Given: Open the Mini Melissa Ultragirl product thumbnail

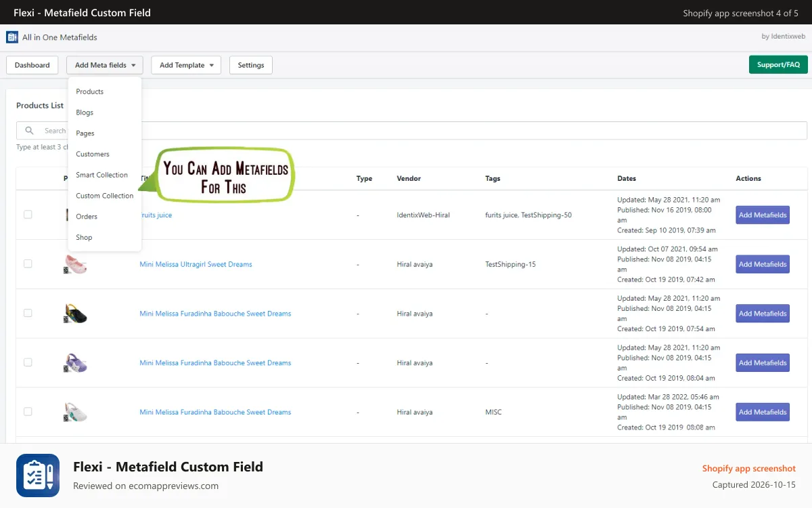Looking at the screenshot, I should [75, 264].
